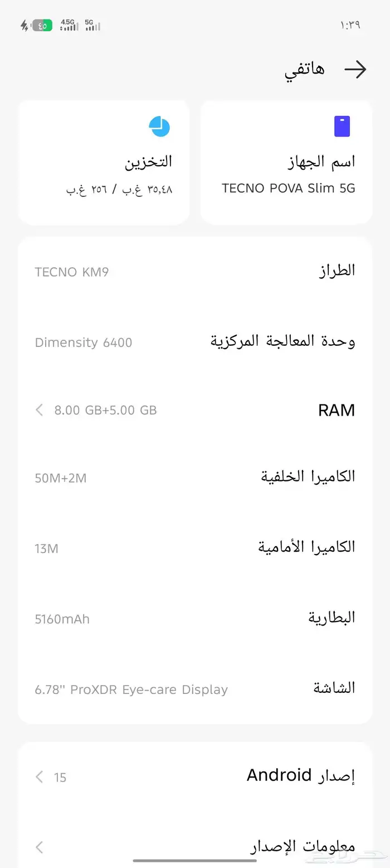This screenshot has width=390, height=868.
Task: Tap the 4.5G signal strength icon
Action: 69,25
